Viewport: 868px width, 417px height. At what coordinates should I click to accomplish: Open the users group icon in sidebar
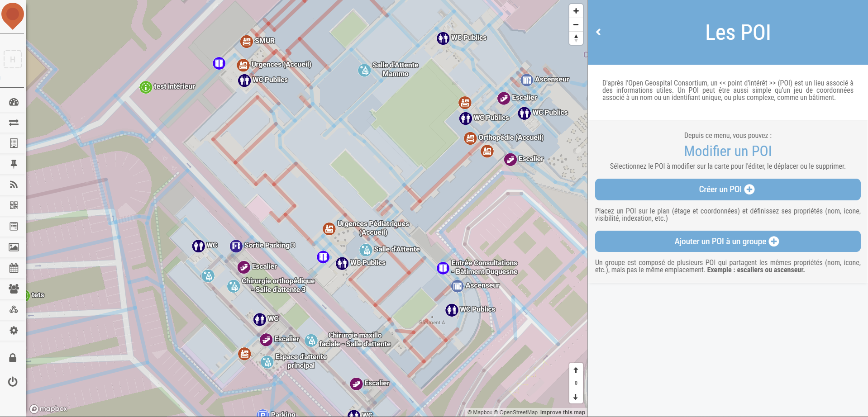[x=14, y=289]
